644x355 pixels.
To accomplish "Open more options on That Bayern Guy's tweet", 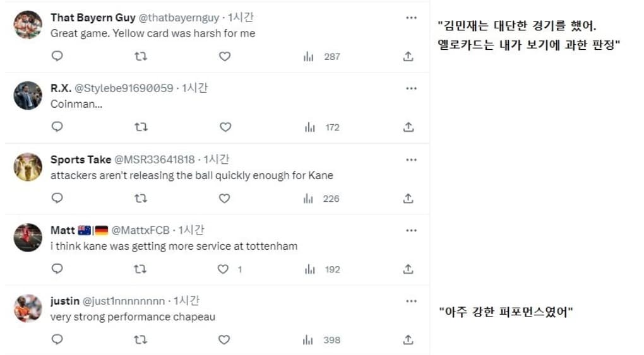I will coord(412,18).
